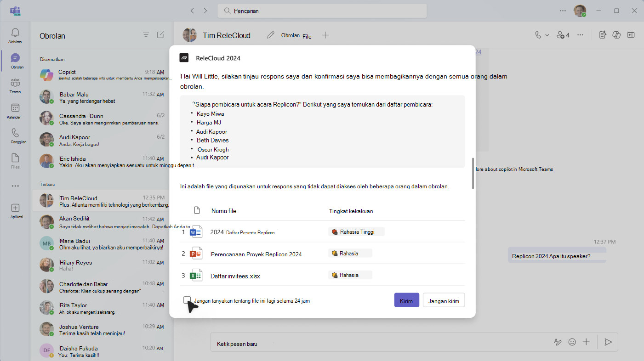Open file '2024 Daftar Peserta Replicon'
Image resolution: width=644 pixels, height=361 pixels.
click(242, 232)
